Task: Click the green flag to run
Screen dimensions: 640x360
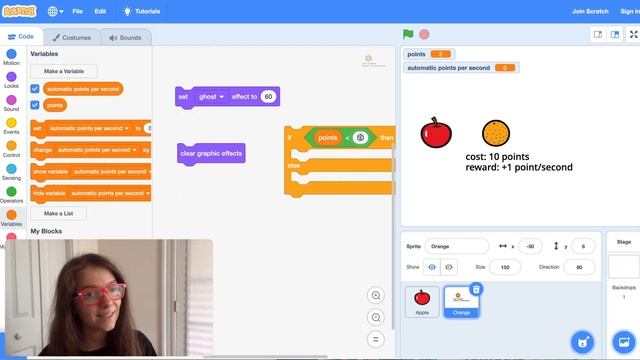Action: [408, 34]
